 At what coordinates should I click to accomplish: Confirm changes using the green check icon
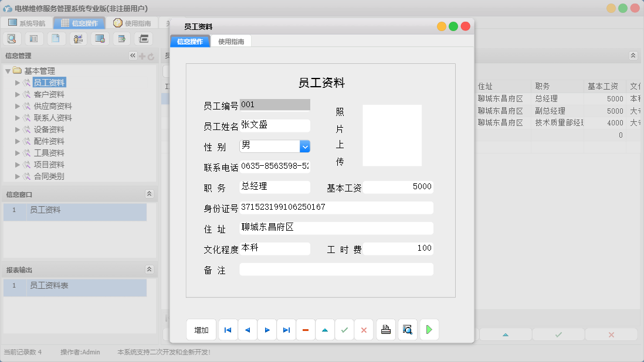click(x=344, y=329)
